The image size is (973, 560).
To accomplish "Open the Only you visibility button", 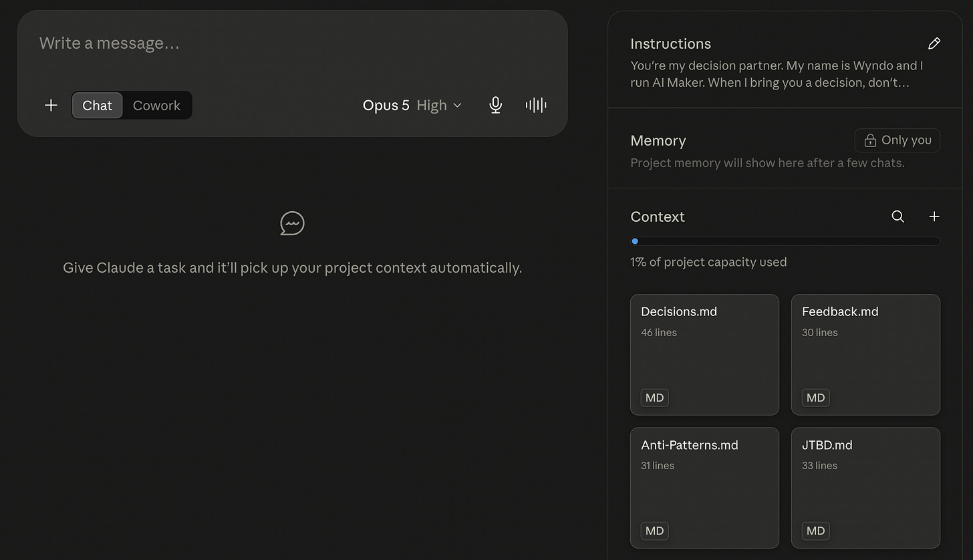I will 897,140.
